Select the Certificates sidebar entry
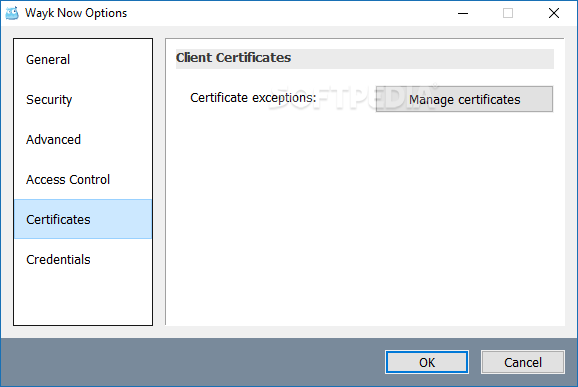Viewport: 578px width, 387px height. [x=83, y=219]
